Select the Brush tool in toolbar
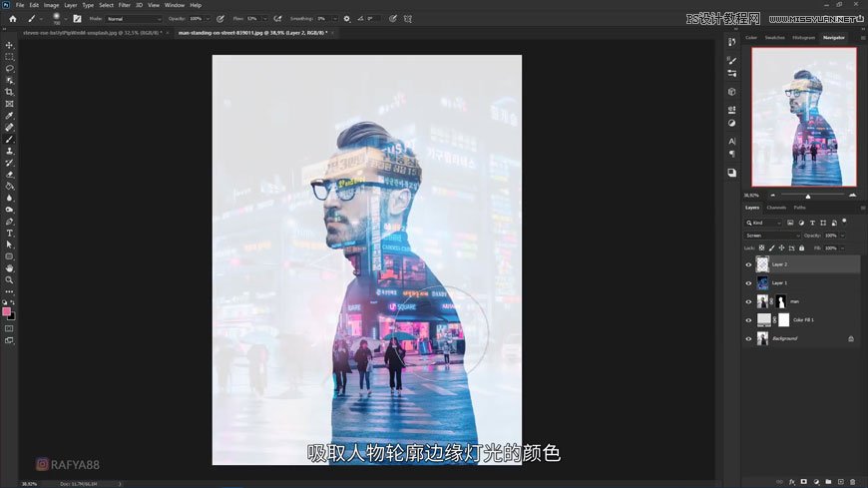Screen dimensions: 868x488 point(9,139)
